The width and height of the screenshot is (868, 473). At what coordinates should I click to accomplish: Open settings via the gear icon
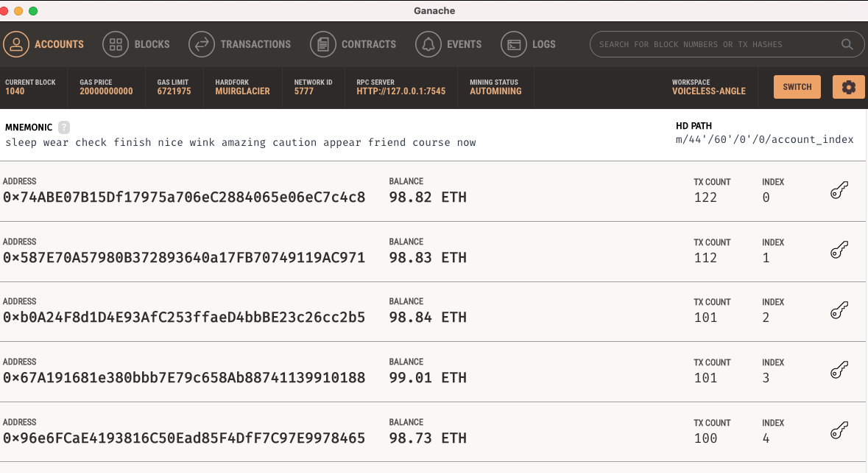849,87
